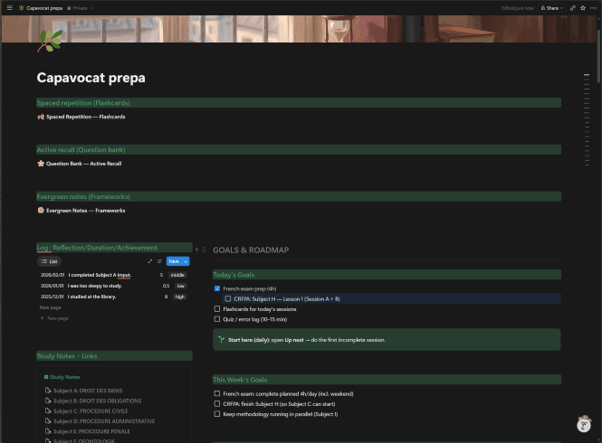Click the vertical scrollbar thumb
Image resolution: width=602 pixels, height=443 pixels.
(598, 56)
